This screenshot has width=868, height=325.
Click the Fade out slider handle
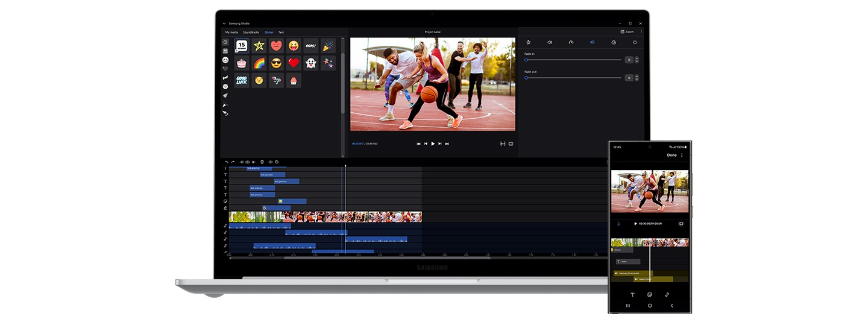[x=526, y=78]
